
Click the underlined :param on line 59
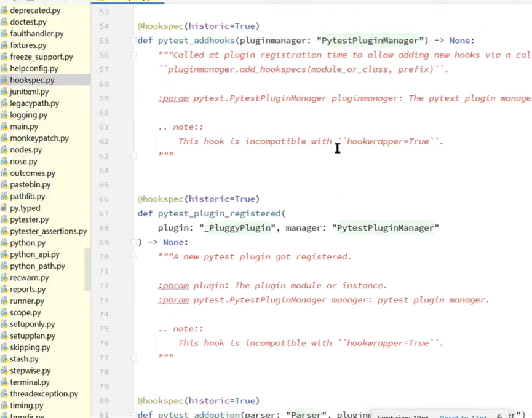173,98
